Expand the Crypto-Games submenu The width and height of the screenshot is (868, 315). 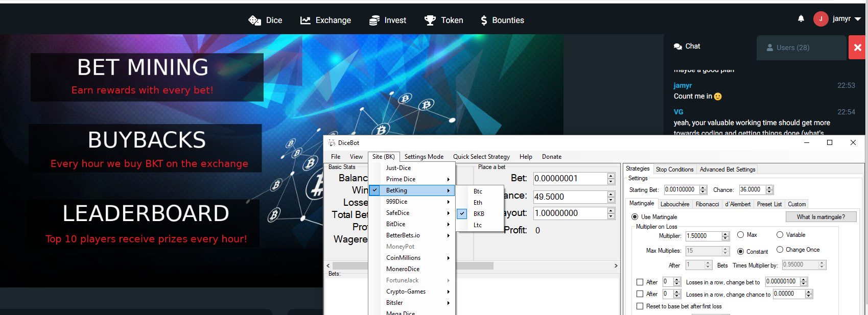click(412, 292)
